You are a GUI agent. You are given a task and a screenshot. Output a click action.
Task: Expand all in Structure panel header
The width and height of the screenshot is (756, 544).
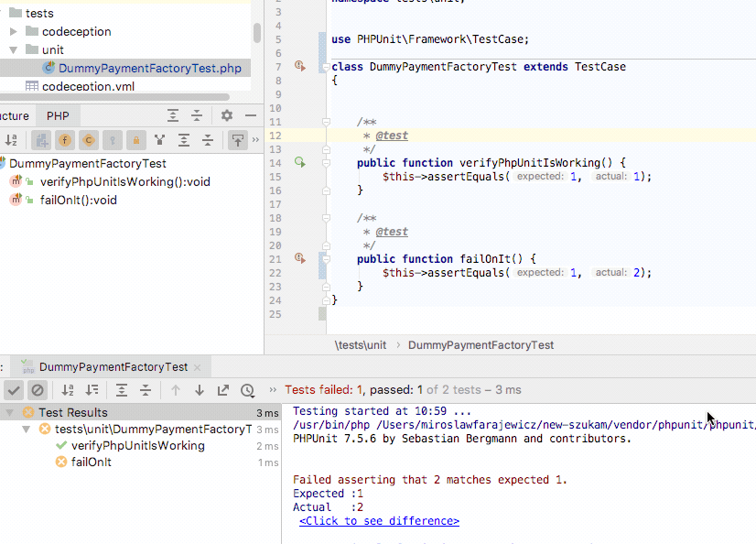(173, 115)
